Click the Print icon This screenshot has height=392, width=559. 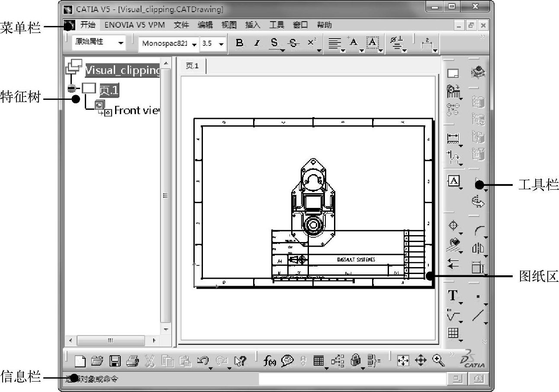pos(132,361)
